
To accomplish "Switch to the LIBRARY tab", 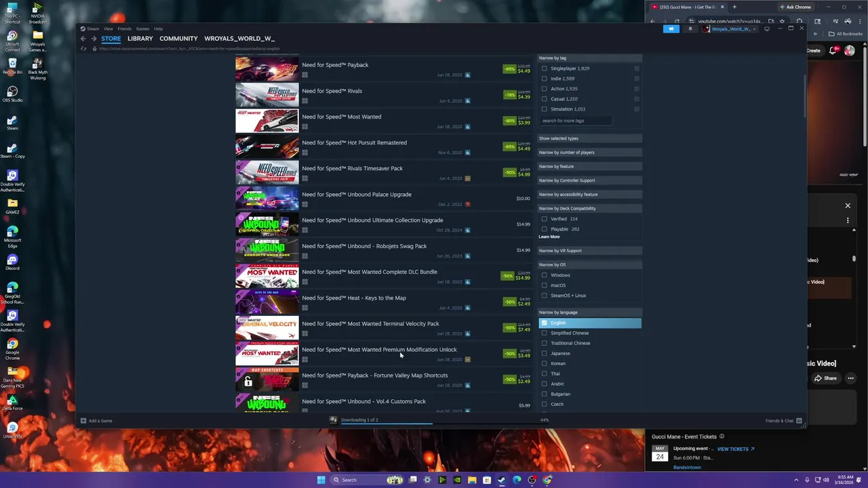I will 140,39.
